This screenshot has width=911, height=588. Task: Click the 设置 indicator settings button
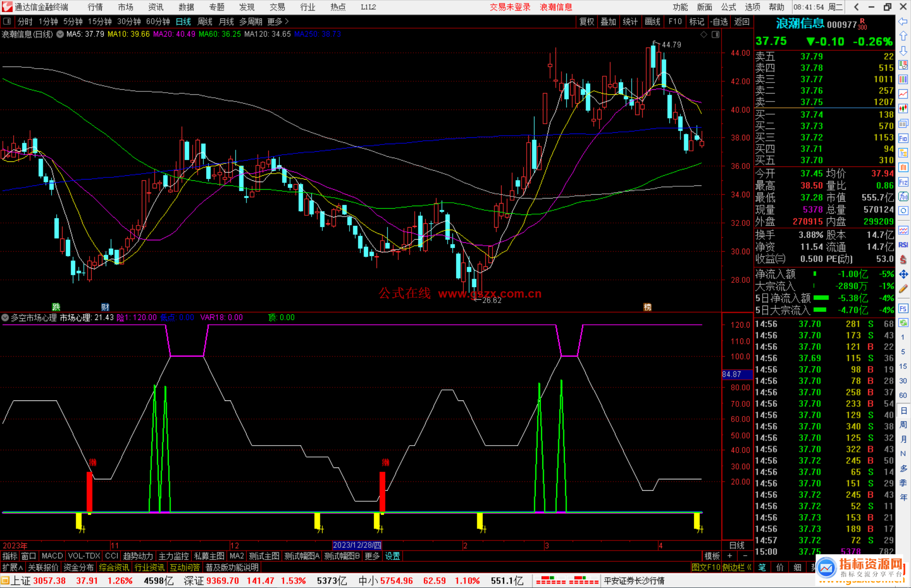(392, 556)
